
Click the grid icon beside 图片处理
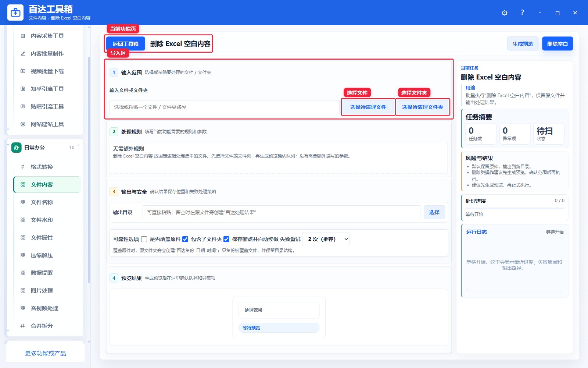[x=23, y=290]
